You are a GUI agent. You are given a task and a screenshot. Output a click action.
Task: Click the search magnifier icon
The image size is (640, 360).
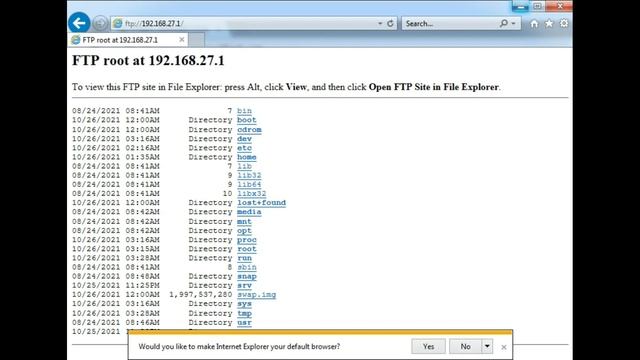click(x=504, y=23)
